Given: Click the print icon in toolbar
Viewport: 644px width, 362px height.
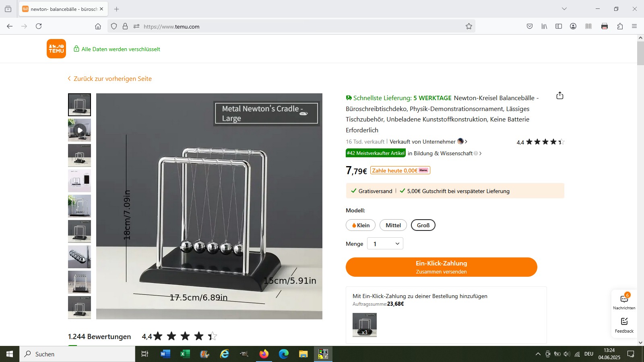Looking at the screenshot, I should point(605,27).
